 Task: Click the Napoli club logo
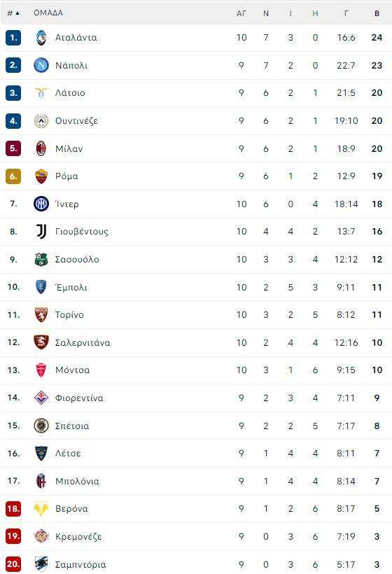[x=41, y=66]
